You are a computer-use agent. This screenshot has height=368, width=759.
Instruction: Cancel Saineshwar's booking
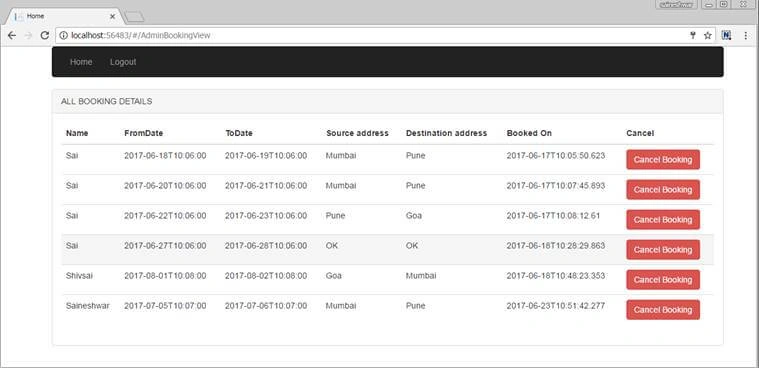click(x=663, y=310)
